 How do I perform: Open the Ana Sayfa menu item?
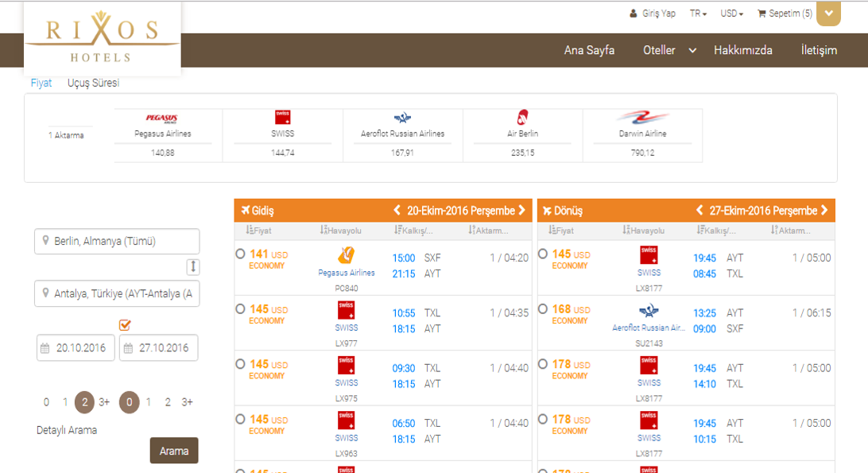[589, 50]
